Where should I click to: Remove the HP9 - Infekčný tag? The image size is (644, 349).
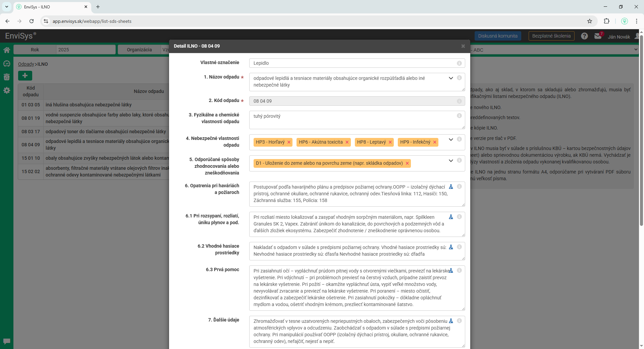pyautogui.click(x=435, y=142)
